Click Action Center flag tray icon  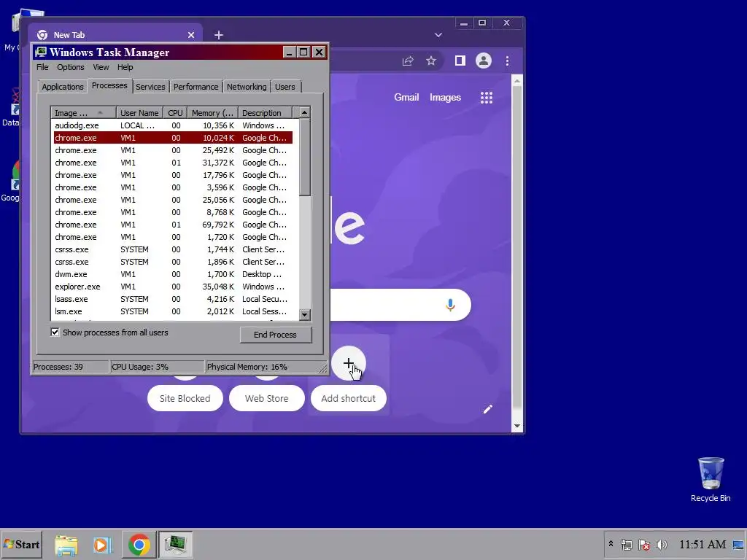[644, 545]
